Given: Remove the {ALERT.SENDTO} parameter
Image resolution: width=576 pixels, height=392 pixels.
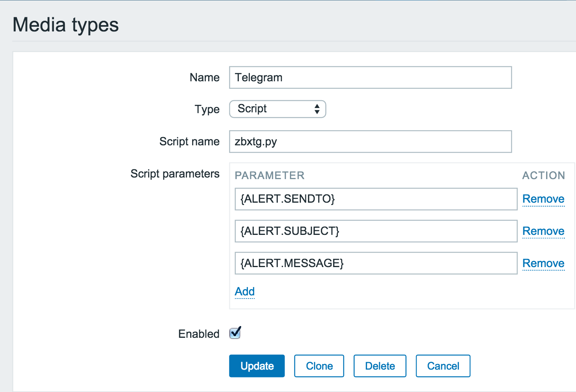Looking at the screenshot, I should tap(543, 199).
